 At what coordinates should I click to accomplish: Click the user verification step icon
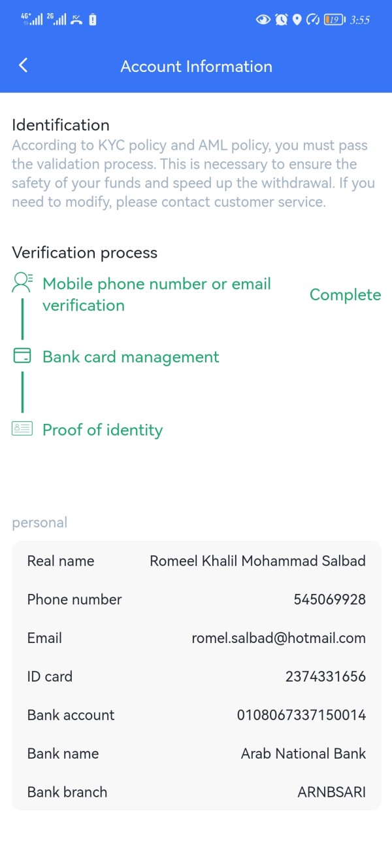pyautogui.click(x=22, y=283)
